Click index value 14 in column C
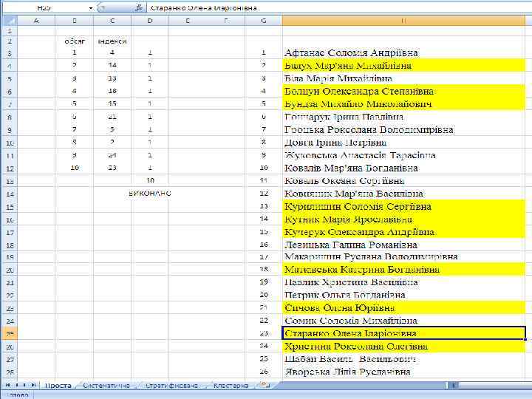The image size is (532, 399). click(x=112, y=65)
